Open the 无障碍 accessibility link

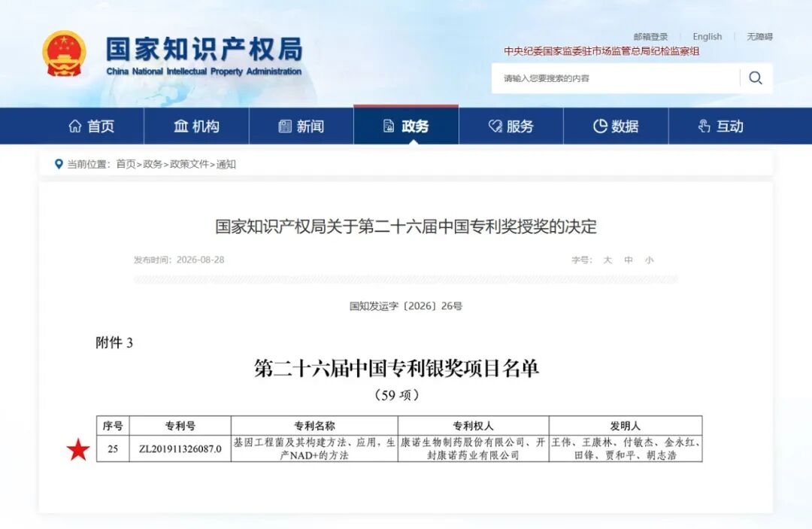759,37
